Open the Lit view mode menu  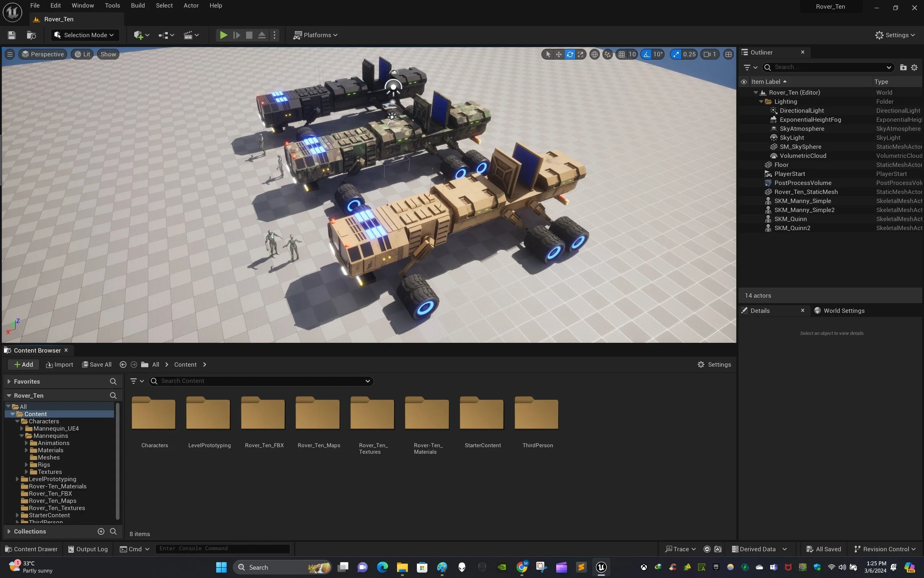tap(82, 54)
